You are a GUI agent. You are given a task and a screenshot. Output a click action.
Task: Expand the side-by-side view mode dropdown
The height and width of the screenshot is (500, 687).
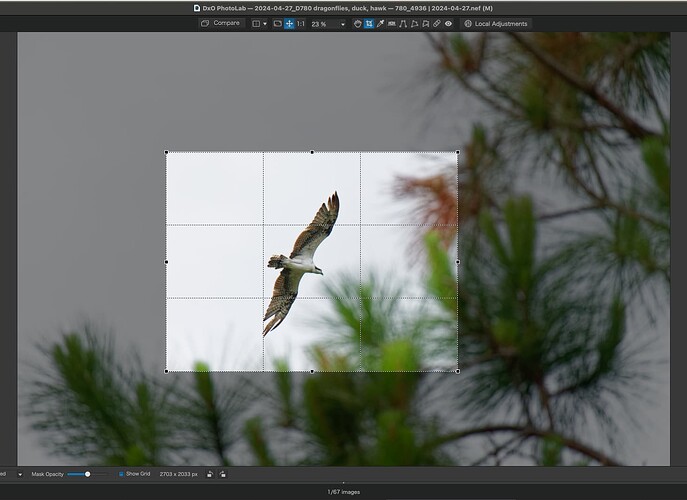pos(259,23)
